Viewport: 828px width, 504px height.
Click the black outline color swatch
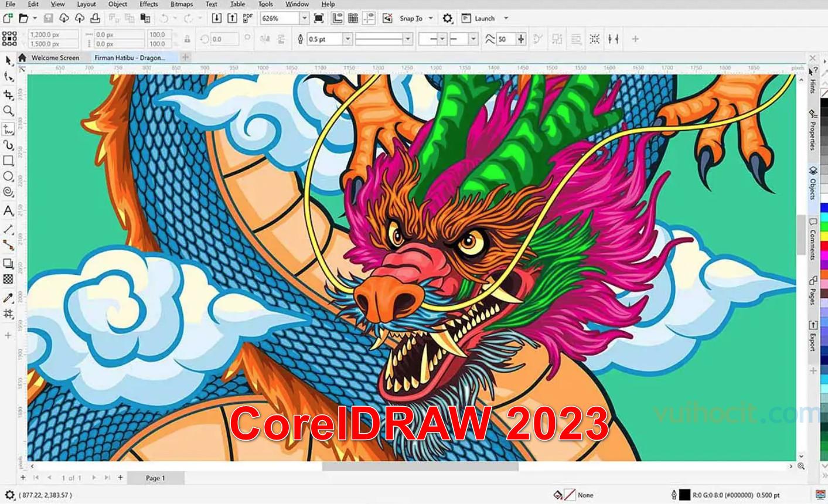[x=684, y=495]
